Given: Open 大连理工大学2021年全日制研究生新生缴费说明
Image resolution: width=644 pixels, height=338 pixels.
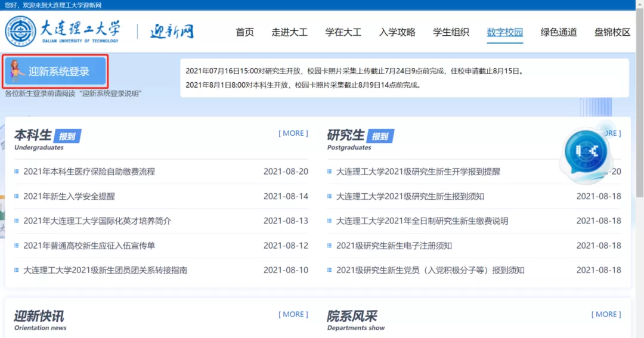Looking at the screenshot, I should point(422,221).
